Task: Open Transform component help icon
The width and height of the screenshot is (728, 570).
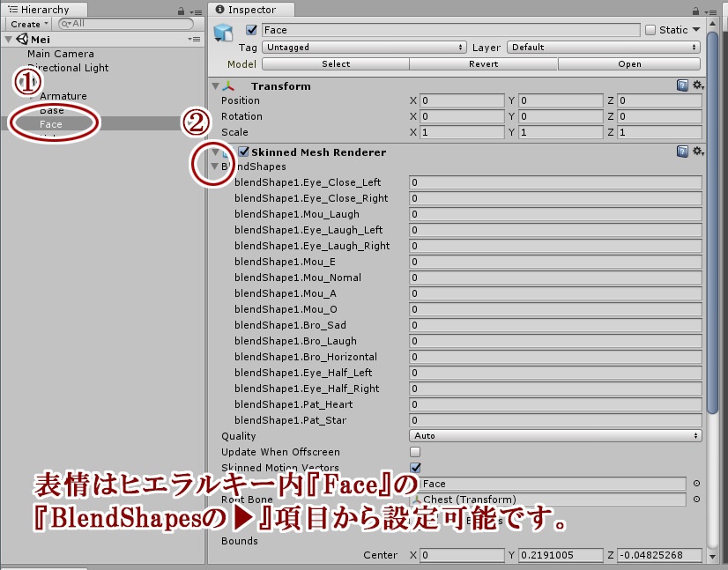Action: [x=682, y=85]
